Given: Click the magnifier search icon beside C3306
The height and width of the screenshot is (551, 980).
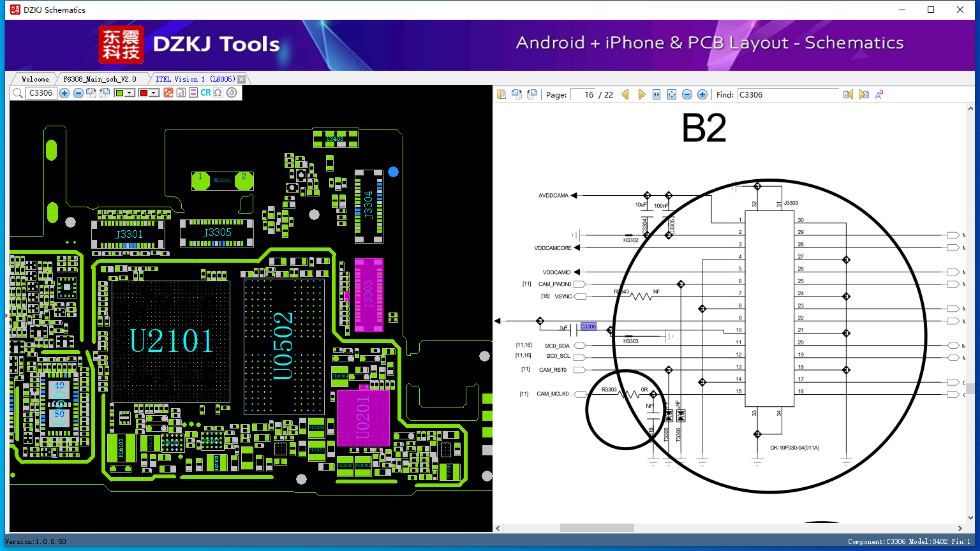Looking at the screenshot, I should 18,93.
